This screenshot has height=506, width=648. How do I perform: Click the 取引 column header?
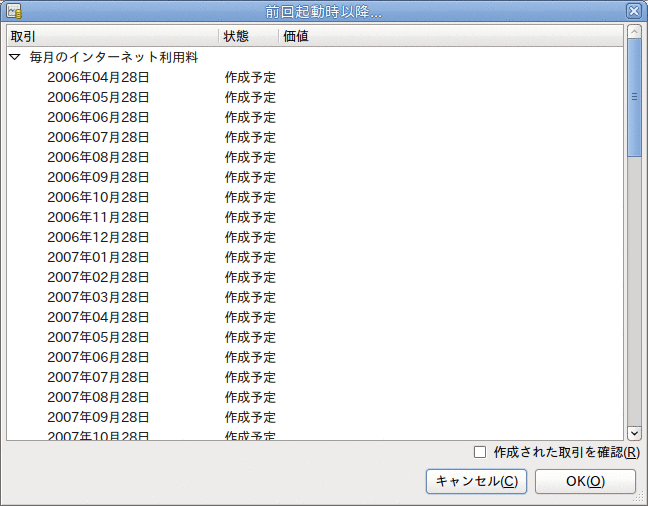pyautogui.click(x=112, y=36)
